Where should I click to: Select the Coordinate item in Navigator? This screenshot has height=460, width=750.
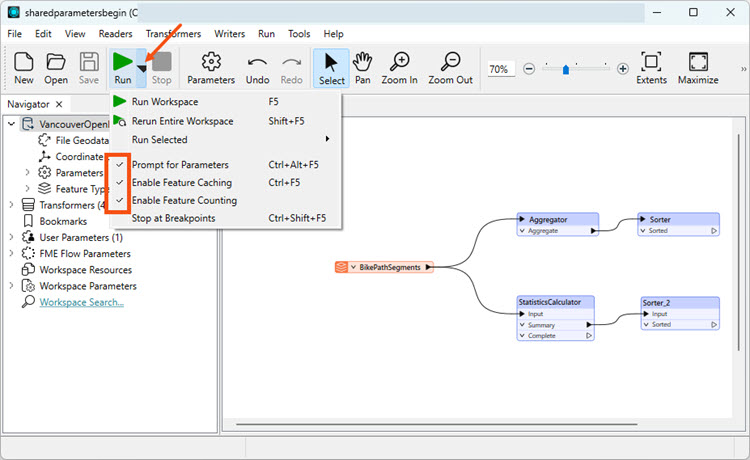click(79, 156)
